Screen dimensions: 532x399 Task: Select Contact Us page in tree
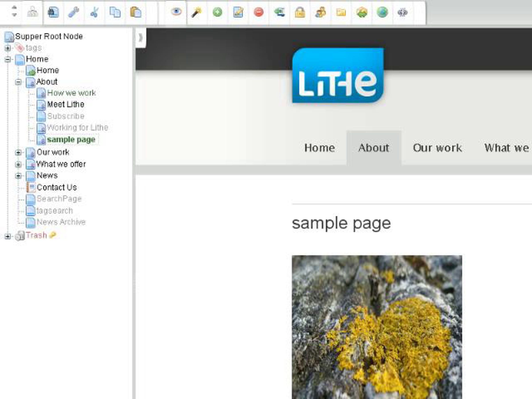point(57,187)
